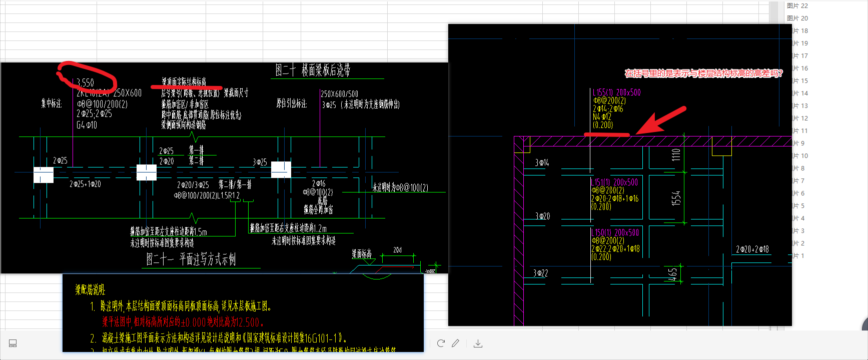Select 图片 4 in the picture list
The height and width of the screenshot is (360, 868).
(799, 218)
